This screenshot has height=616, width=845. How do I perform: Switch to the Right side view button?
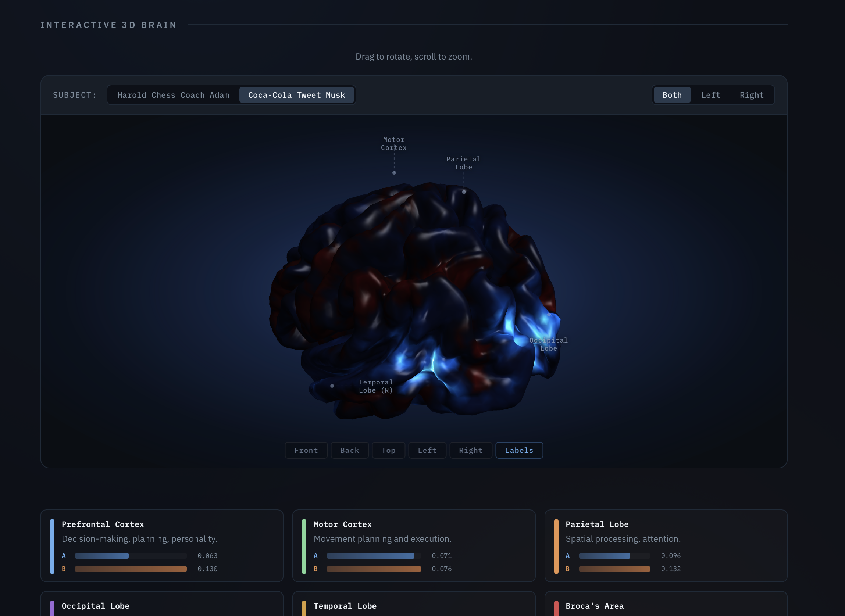(471, 451)
